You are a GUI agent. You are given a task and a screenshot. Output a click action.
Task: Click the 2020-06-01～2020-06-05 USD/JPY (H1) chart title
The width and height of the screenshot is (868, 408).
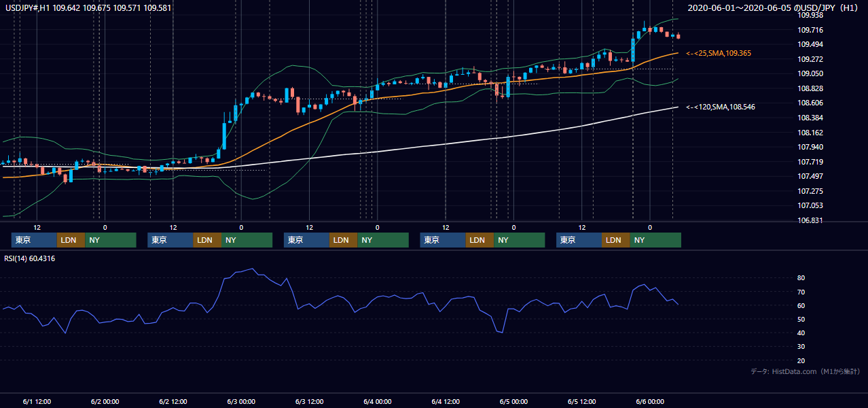tap(774, 8)
